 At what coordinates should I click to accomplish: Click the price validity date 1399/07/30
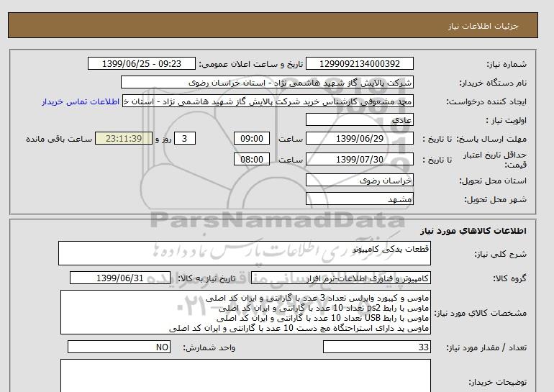[360, 159]
